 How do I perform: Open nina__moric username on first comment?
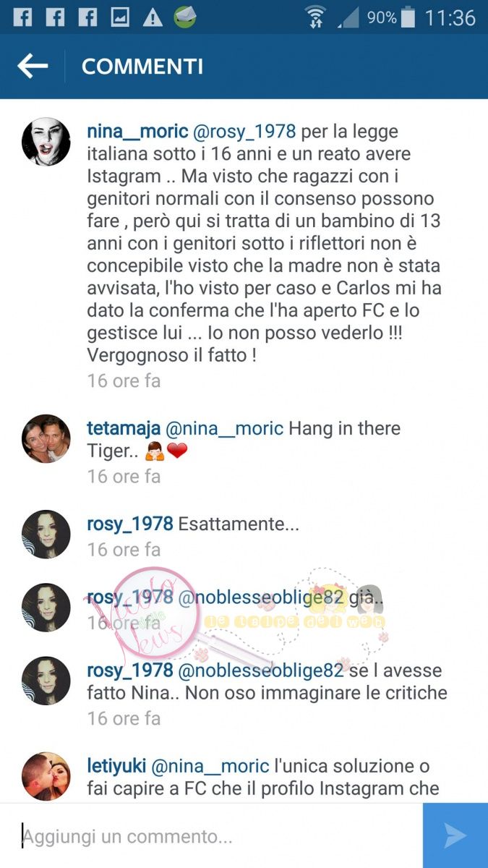tap(138, 132)
